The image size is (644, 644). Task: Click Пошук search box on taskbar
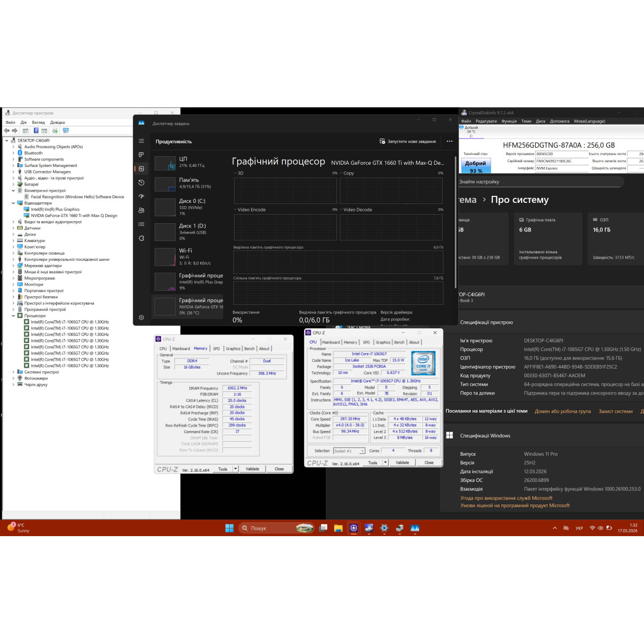(x=276, y=528)
